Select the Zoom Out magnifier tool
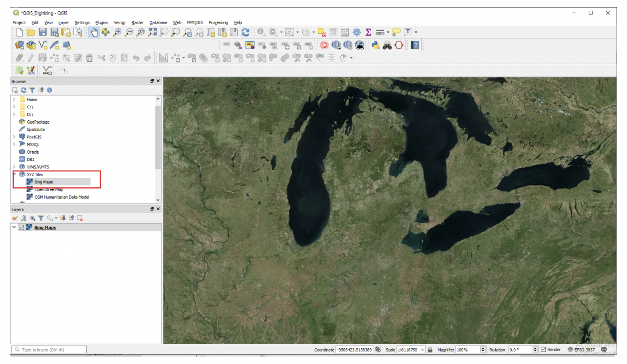627x364 pixels. click(129, 32)
